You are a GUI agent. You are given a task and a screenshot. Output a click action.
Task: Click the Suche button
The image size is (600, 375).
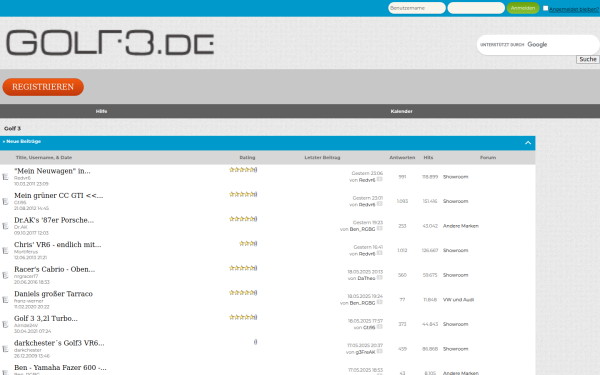click(x=588, y=59)
